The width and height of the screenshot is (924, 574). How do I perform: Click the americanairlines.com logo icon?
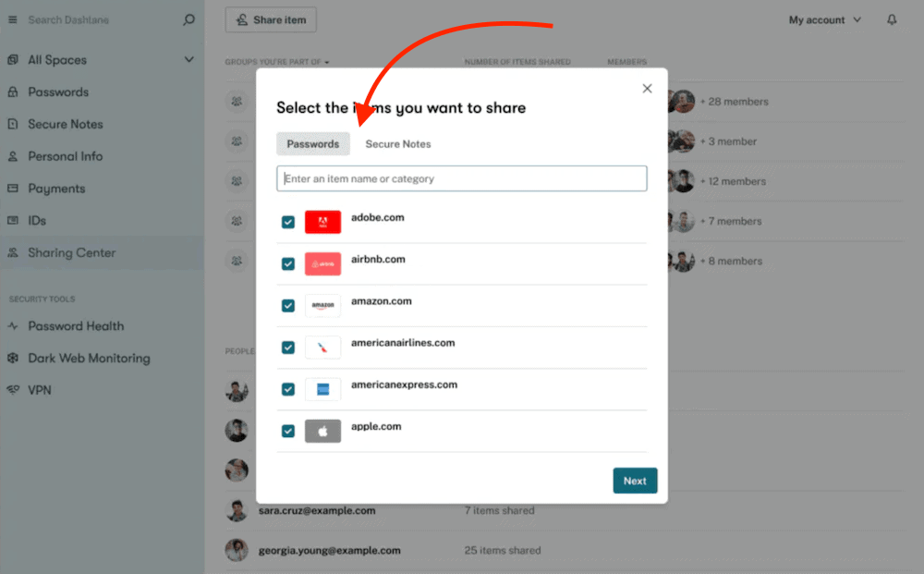coord(322,348)
